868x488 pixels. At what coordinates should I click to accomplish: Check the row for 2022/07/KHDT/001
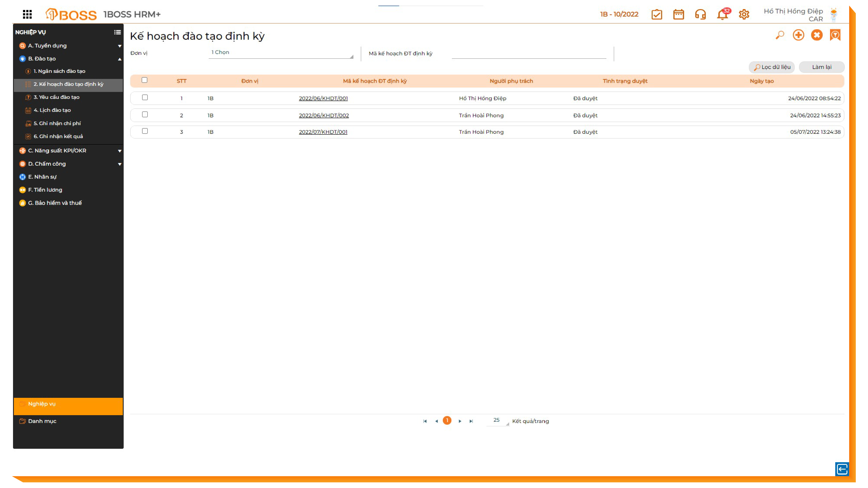click(145, 131)
